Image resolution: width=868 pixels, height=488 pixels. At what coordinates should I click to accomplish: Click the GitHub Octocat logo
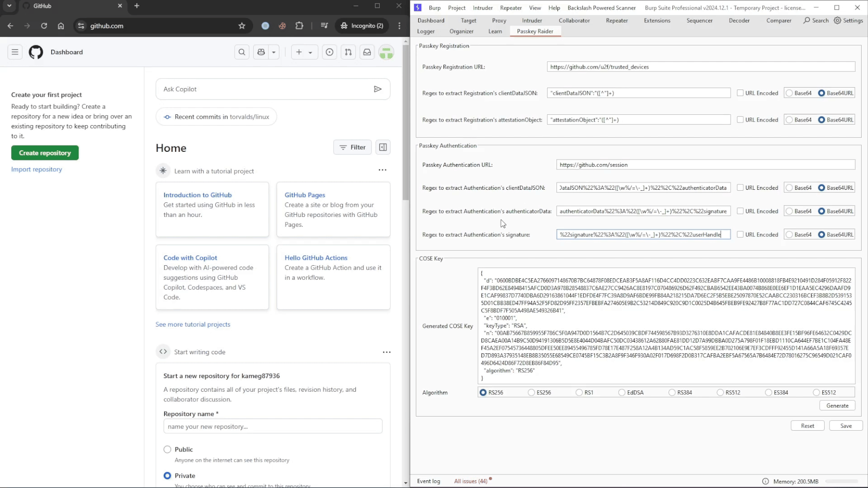(36, 52)
